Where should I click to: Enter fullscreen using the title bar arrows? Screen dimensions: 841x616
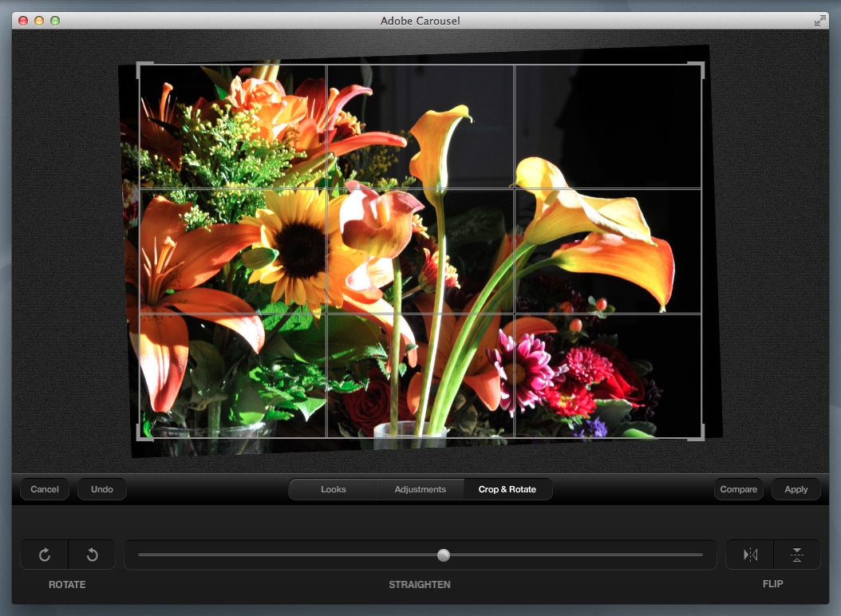tap(819, 21)
